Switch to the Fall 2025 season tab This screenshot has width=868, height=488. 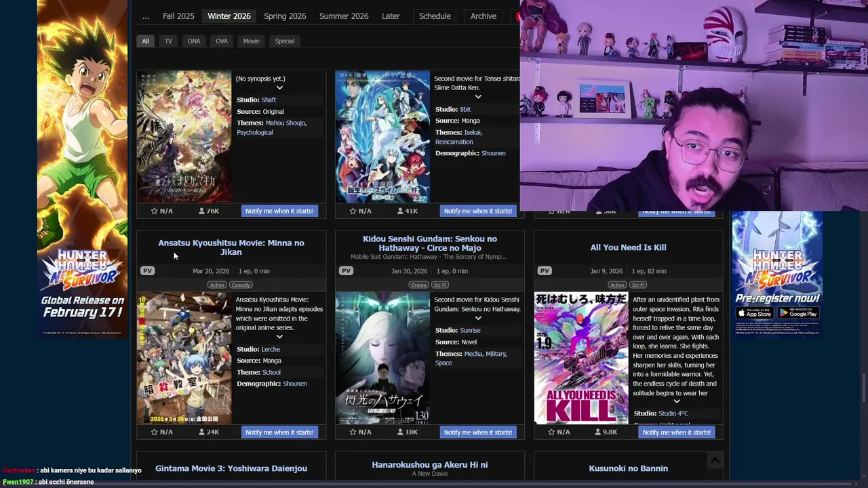pos(178,16)
